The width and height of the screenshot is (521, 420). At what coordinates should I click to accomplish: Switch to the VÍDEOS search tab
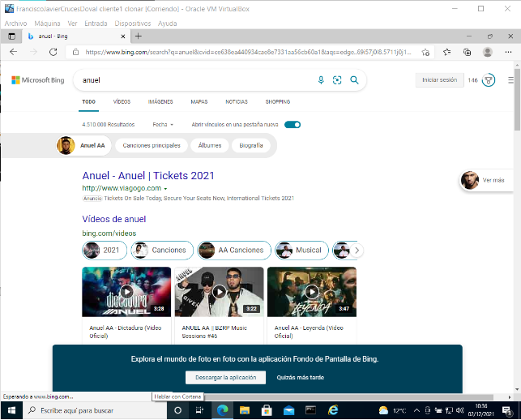122,102
